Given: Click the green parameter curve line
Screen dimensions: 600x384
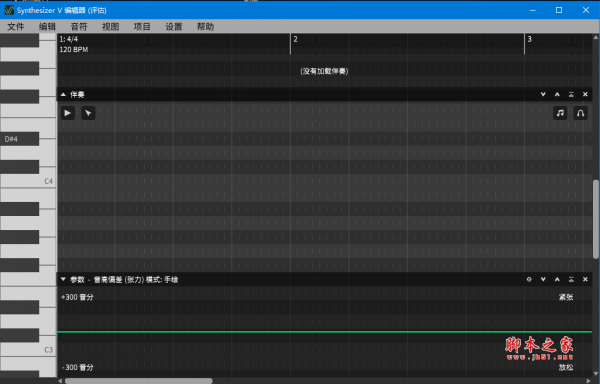Looking at the screenshot, I should (324, 332).
